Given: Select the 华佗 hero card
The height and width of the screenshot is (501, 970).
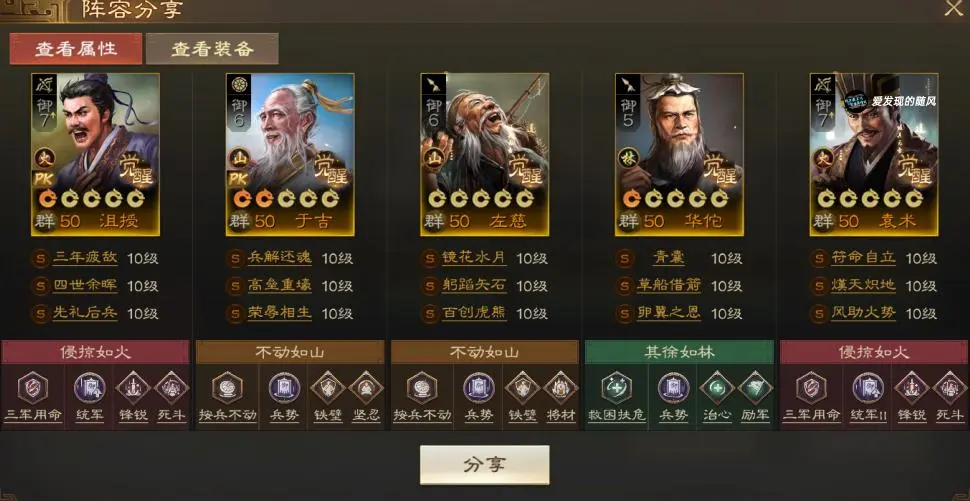Looking at the screenshot, I should tap(679, 155).
